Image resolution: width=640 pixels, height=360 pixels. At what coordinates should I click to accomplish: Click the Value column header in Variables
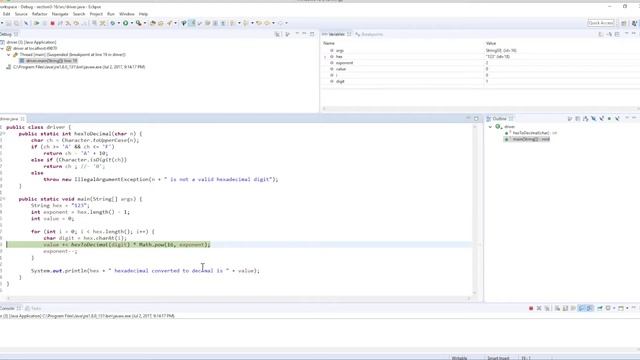tap(491, 43)
